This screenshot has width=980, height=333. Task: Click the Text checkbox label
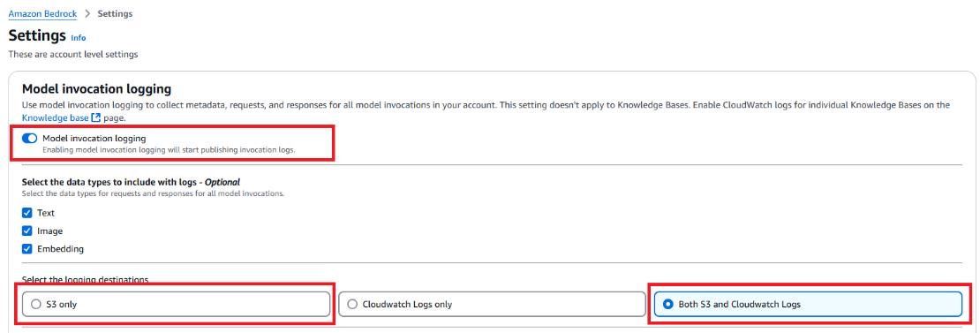click(46, 212)
